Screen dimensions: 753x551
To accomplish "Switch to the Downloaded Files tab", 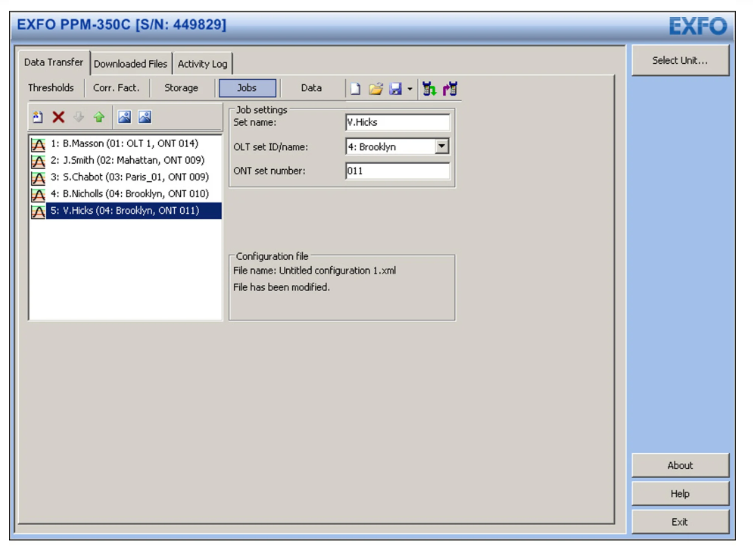I will 130,64.
